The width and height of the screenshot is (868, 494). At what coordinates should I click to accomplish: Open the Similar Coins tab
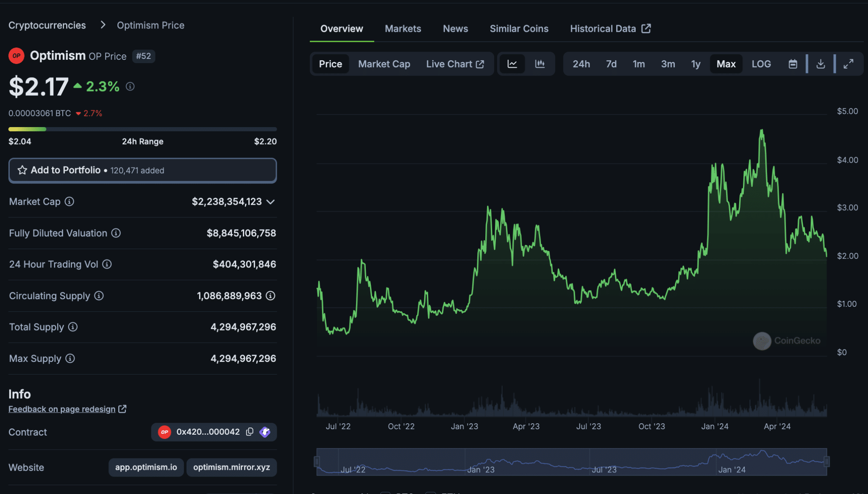pyautogui.click(x=519, y=29)
